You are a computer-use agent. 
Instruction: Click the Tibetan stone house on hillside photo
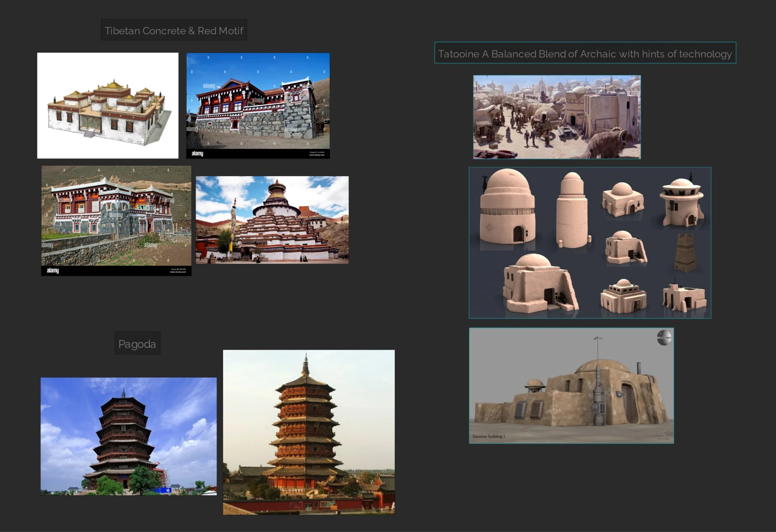click(x=116, y=221)
